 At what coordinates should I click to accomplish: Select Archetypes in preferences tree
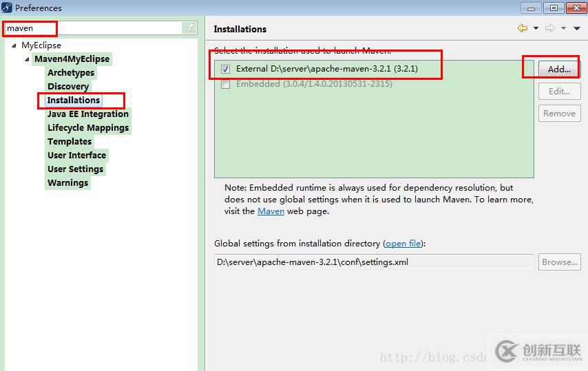[71, 73]
